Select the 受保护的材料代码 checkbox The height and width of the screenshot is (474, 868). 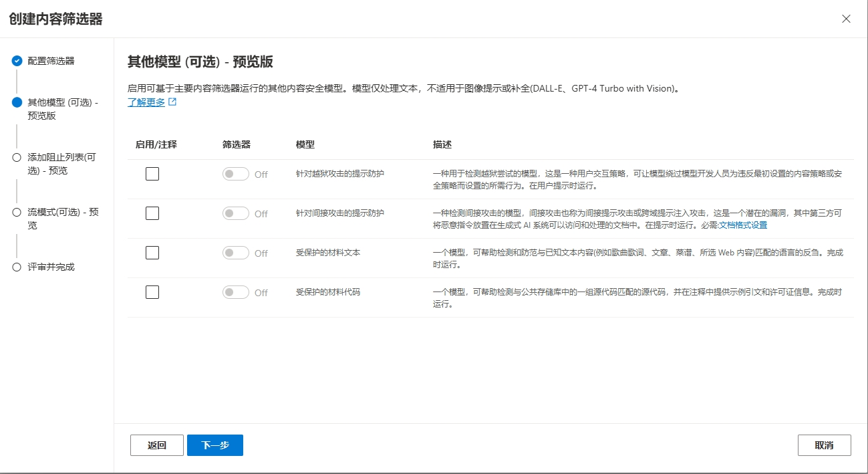point(152,292)
